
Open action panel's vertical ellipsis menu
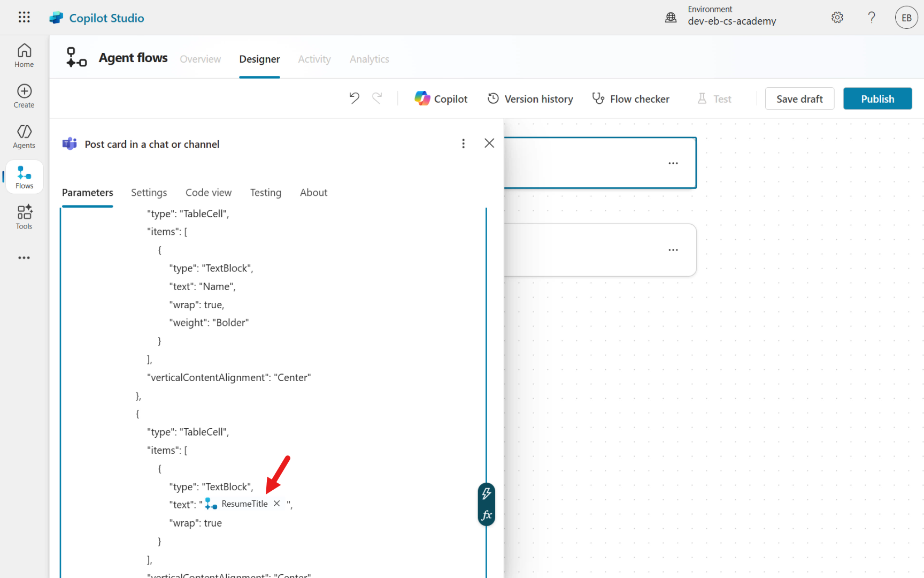pyautogui.click(x=463, y=143)
